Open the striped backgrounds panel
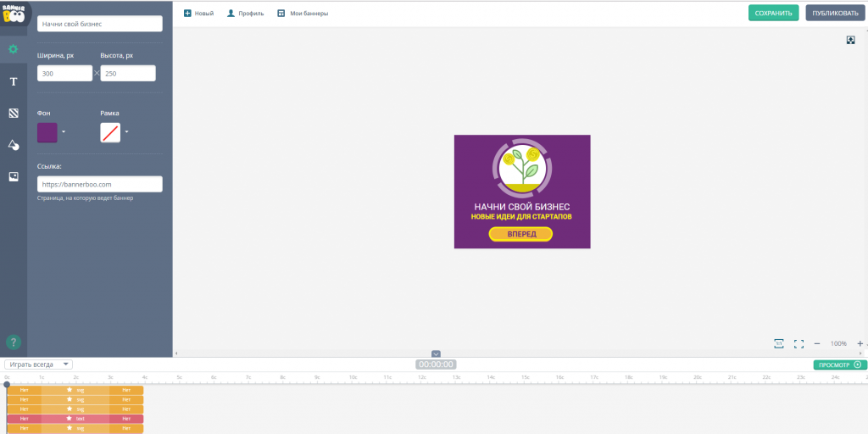The height and width of the screenshot is (434, 868). (14, 113)
